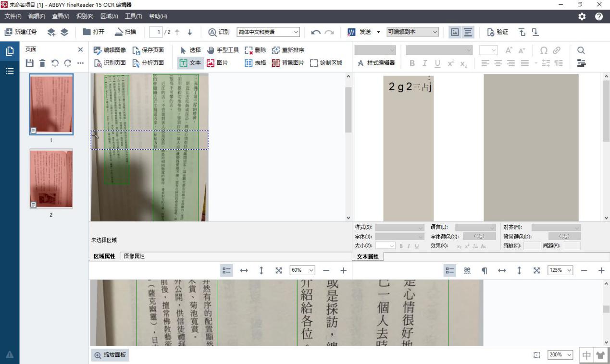
Task: Open the 大小 font size dropdown in properties
Action: tap(386, 246)
